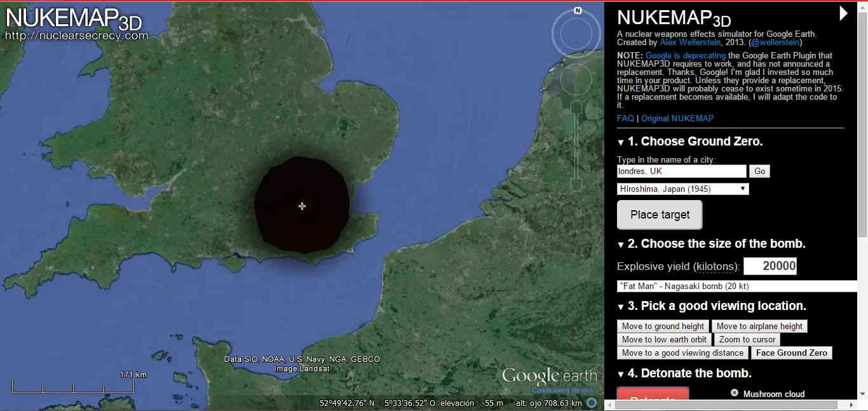
Task: Click the horizontal scrollbar left arrow
Action: (609, 405)
